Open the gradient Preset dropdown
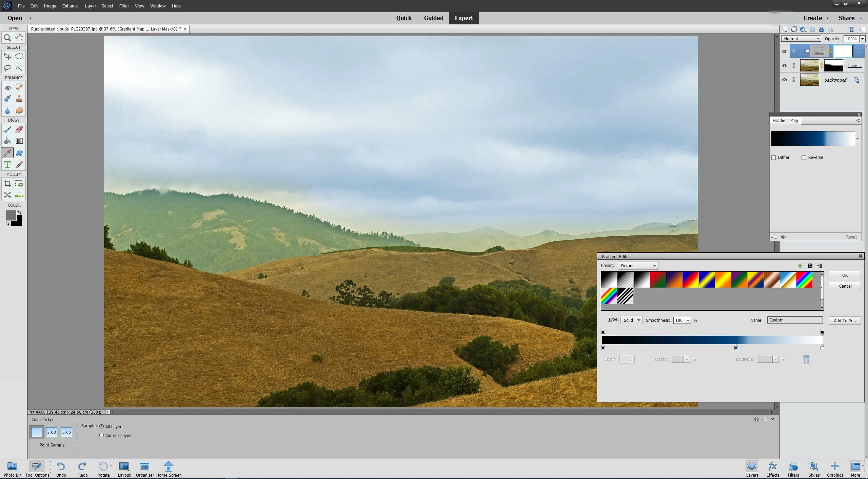 point(638,266)
